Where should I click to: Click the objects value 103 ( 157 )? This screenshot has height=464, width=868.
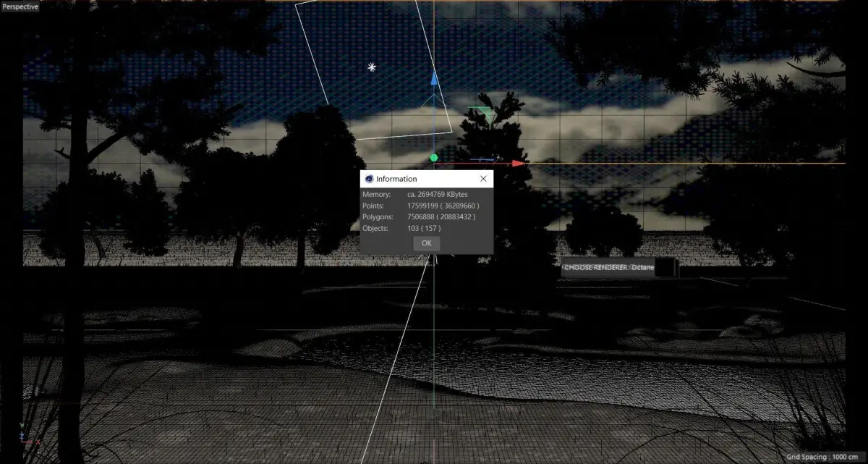coord(424,228)
